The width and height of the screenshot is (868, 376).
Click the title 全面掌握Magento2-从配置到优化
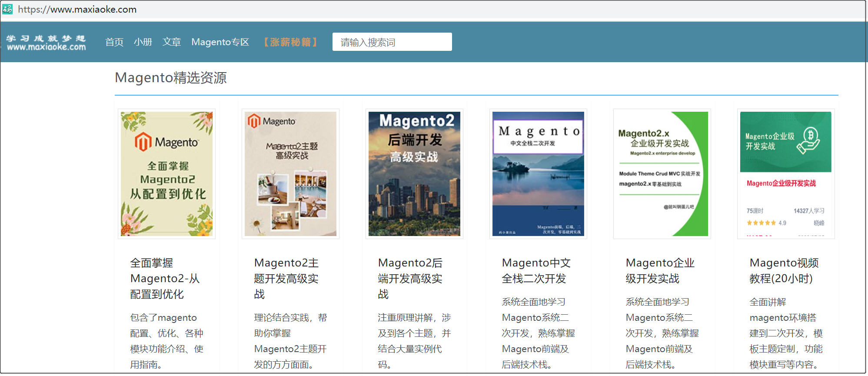[165, 279]
